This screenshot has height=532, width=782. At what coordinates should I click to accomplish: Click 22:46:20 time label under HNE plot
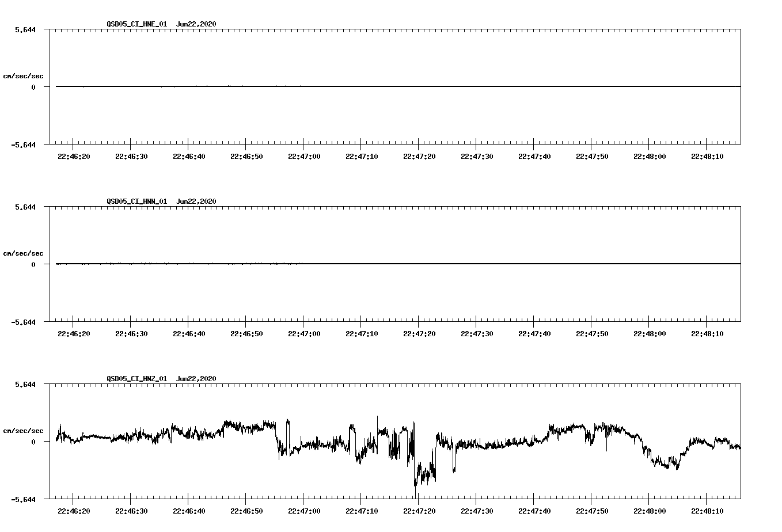(74, 156)
